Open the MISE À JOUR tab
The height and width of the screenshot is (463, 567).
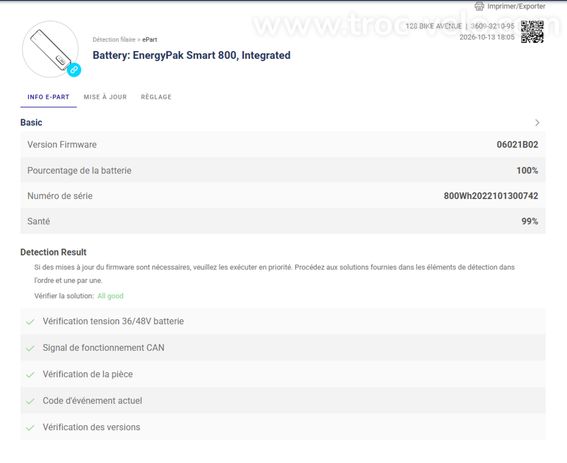pyautogui.click(x=105, y=97)
